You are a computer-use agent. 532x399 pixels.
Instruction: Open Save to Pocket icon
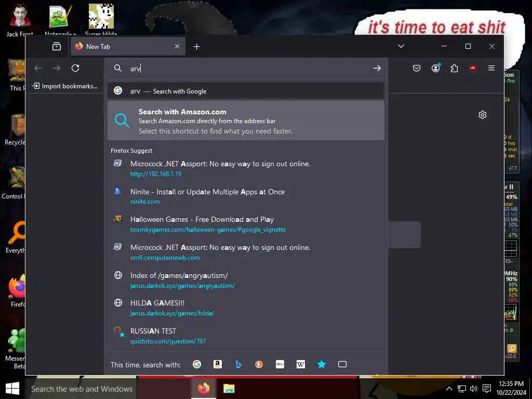click(416, 68)
